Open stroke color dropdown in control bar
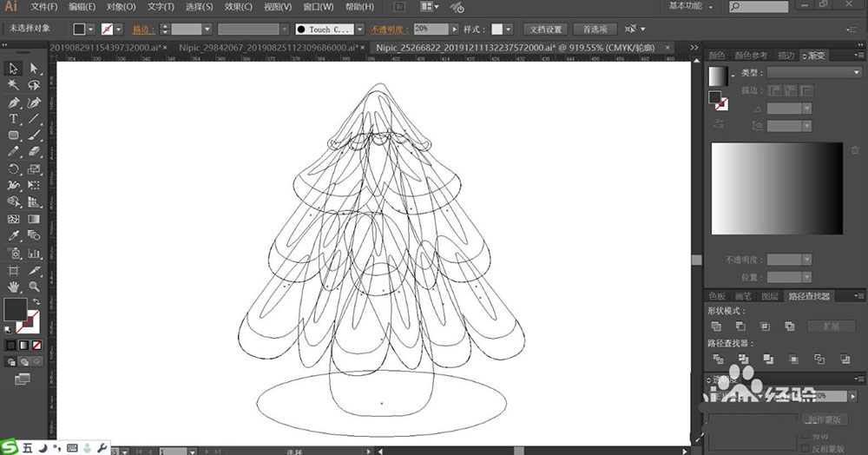This screenshot has height=455, width=868. [118, 30]
